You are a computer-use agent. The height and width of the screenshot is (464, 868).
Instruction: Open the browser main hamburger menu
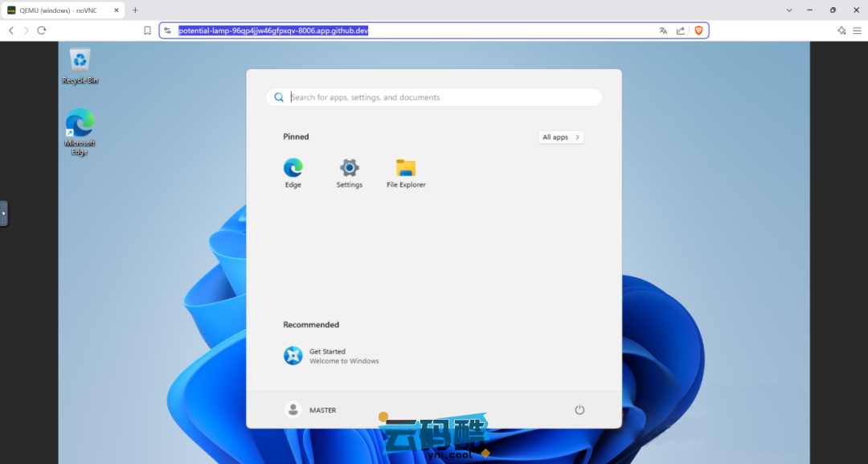pos(857,31)
